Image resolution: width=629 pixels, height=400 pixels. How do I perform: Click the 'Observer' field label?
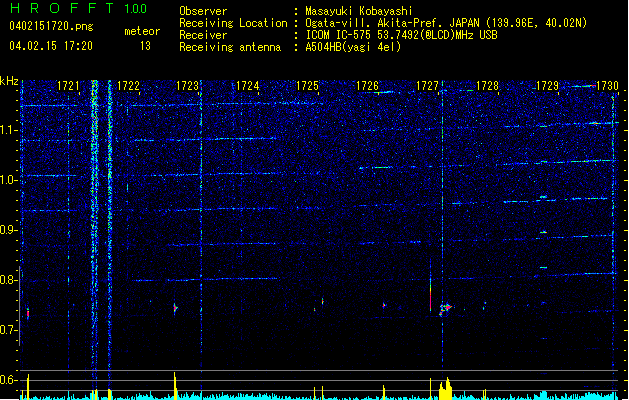203,11
